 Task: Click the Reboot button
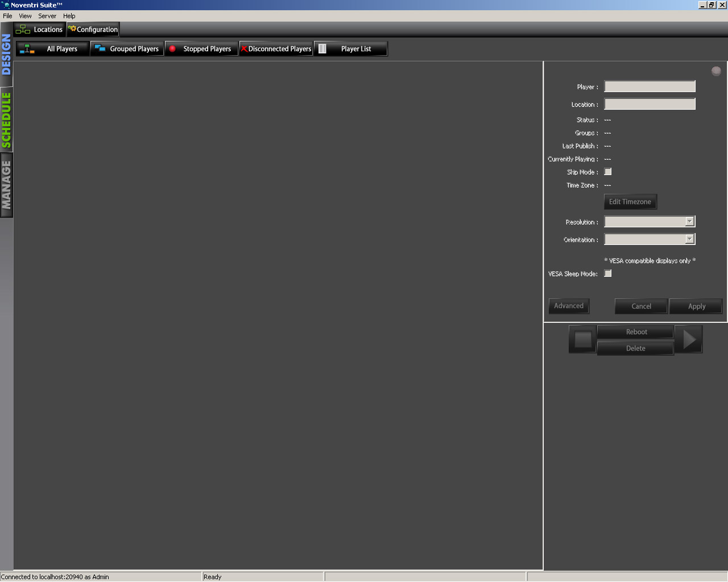[x=636, y=332]
